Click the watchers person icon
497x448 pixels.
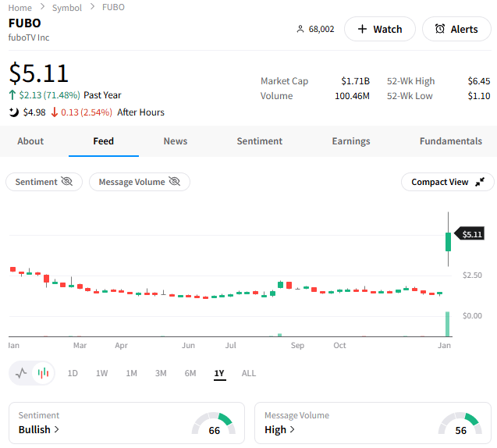[x=300, y=29]
